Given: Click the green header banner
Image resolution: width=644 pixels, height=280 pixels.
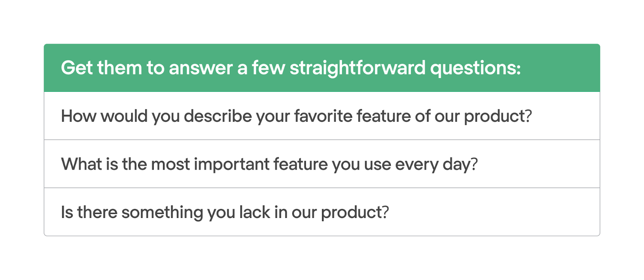Looking at the screenshot, I should click(x=322, y=68).
